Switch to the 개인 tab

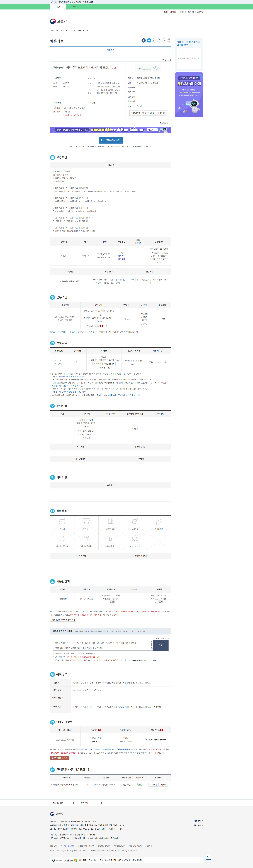click(58, 7)
